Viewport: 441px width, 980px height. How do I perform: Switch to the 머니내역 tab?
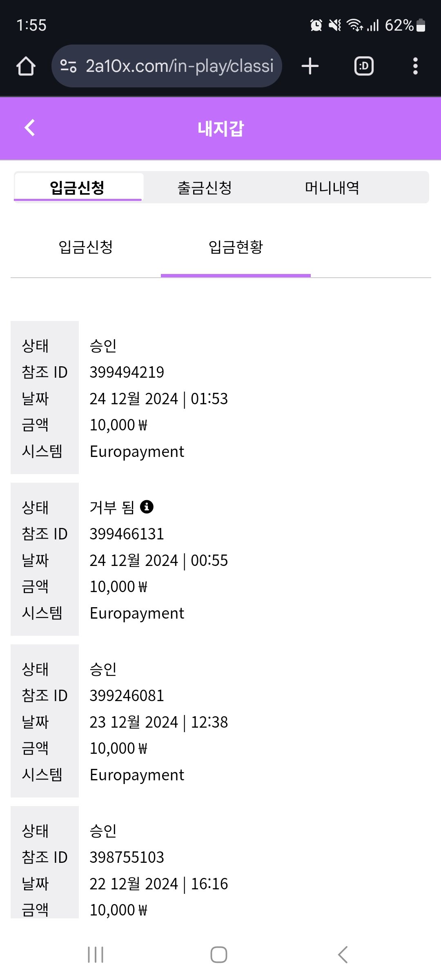332,188
